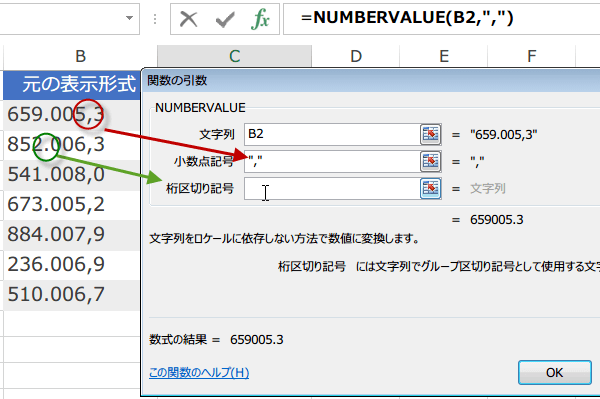Select cell containing 884.007,9

(72, 234)
